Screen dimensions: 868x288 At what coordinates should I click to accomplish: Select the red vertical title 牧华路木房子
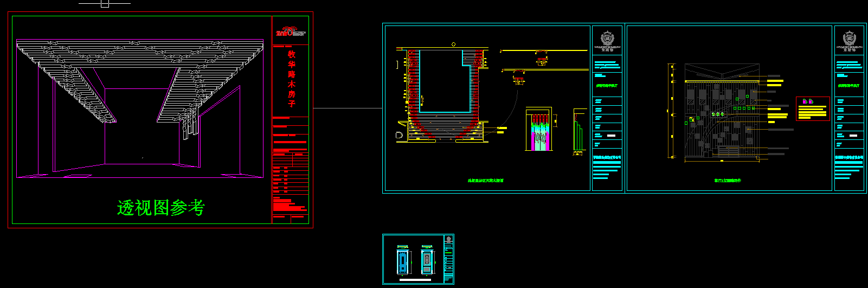(292, 79)
